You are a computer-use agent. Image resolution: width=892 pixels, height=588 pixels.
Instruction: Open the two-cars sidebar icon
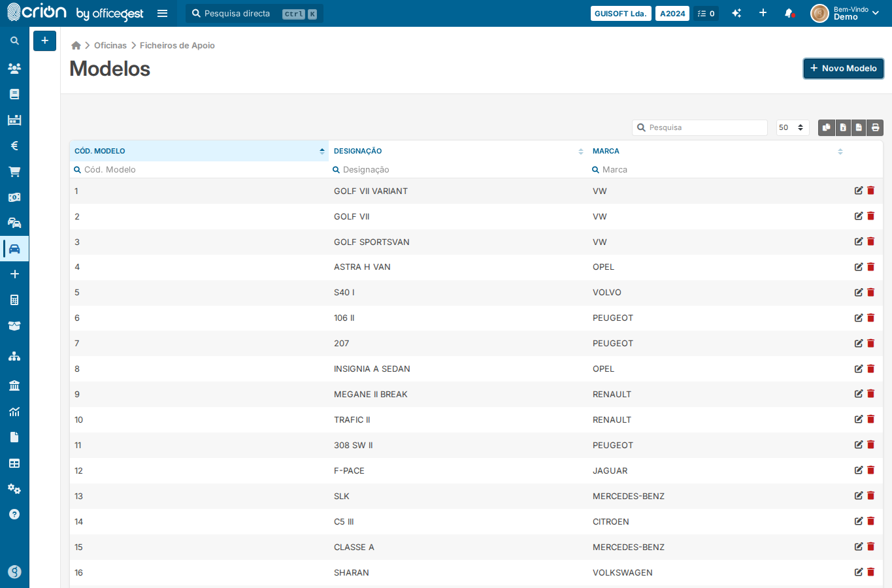point(14,223)
